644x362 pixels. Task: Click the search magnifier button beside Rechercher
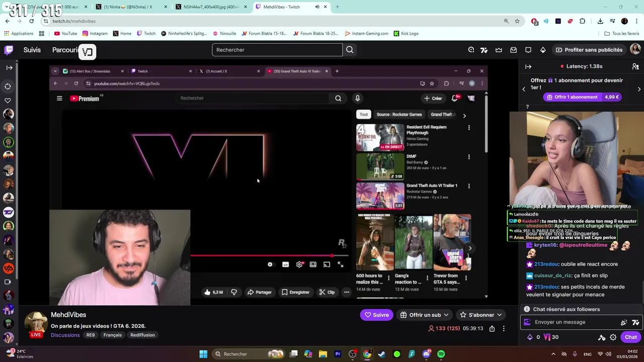click(350, 50)
